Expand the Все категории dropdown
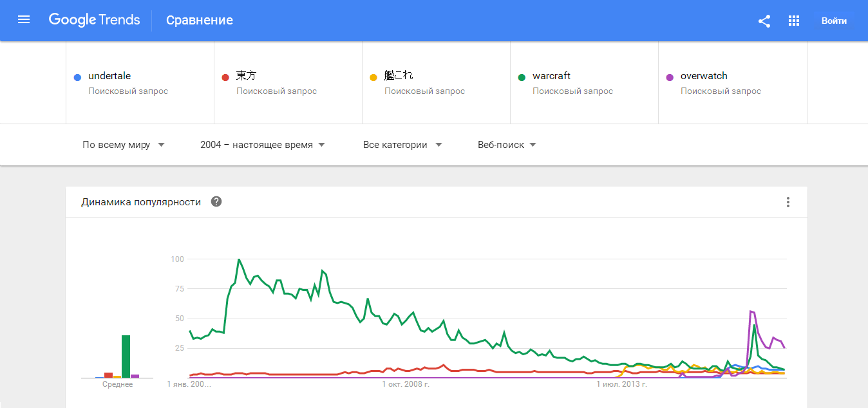The width and height of the screenshot is (868, 408). click(402, 145)
